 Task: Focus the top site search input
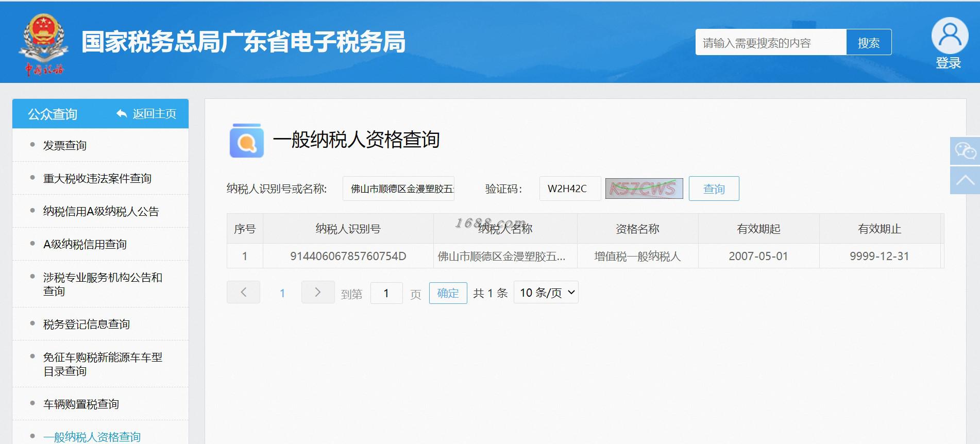point(771,42)
